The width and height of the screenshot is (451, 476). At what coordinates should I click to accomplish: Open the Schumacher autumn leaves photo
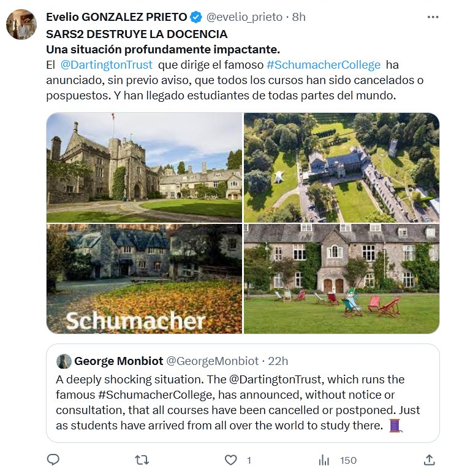coord(144,278)
